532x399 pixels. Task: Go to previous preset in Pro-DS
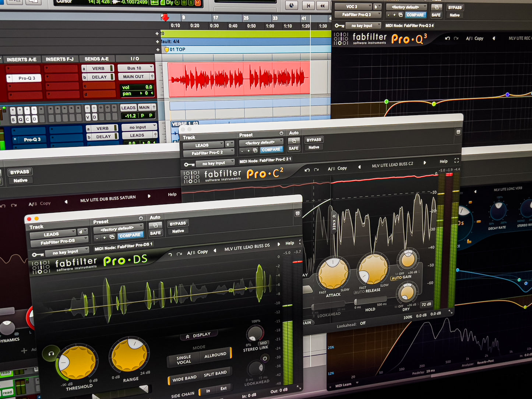pos(215,250)
